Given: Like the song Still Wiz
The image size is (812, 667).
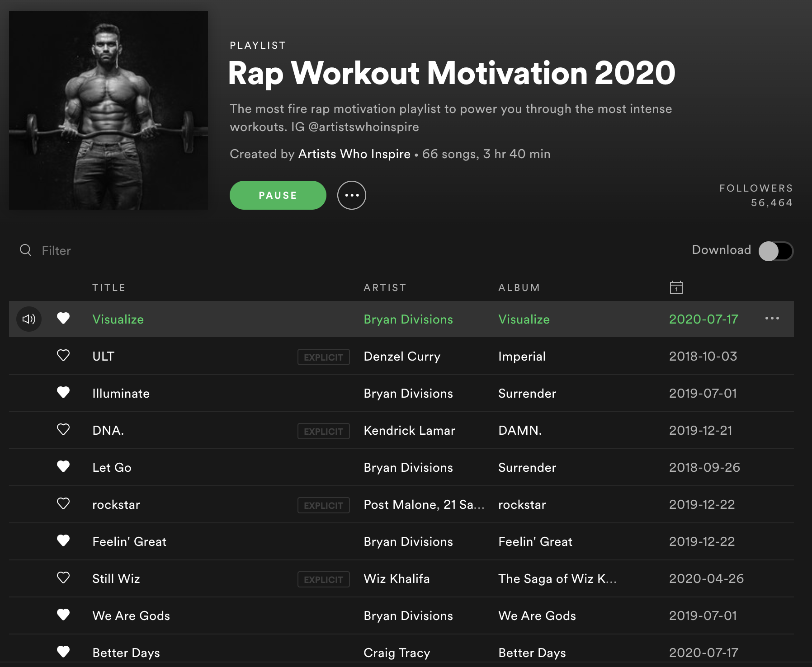Looking at the screenshot, I should coord(63,578).
